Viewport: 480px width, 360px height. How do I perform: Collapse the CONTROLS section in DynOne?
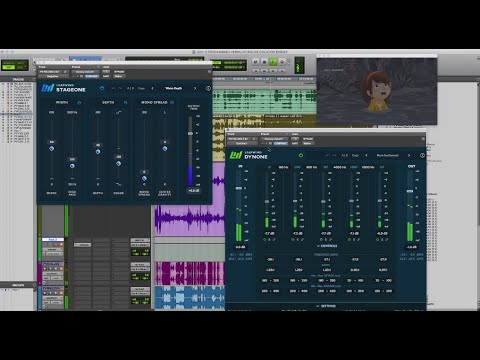[x=327, y=246]
